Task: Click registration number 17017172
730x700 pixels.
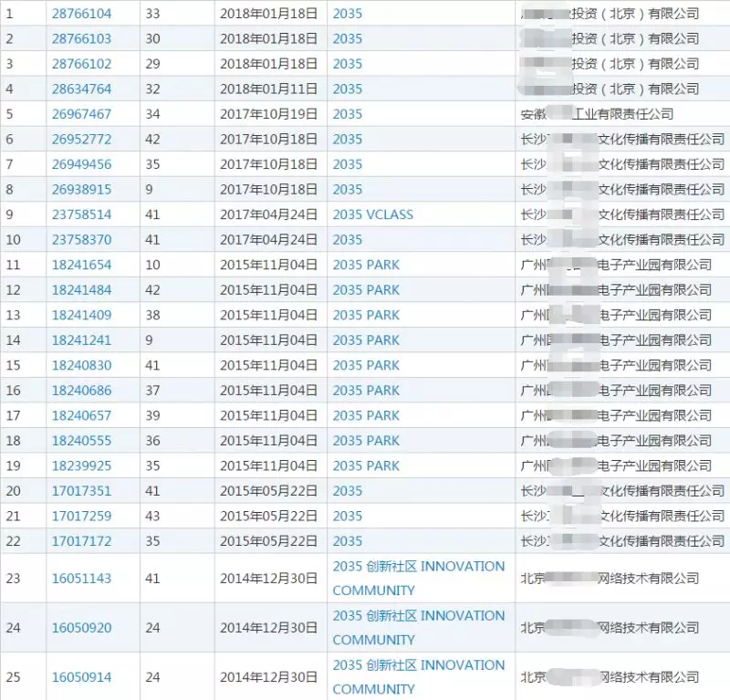Action: pyautogui.click(x=81, y=540)
